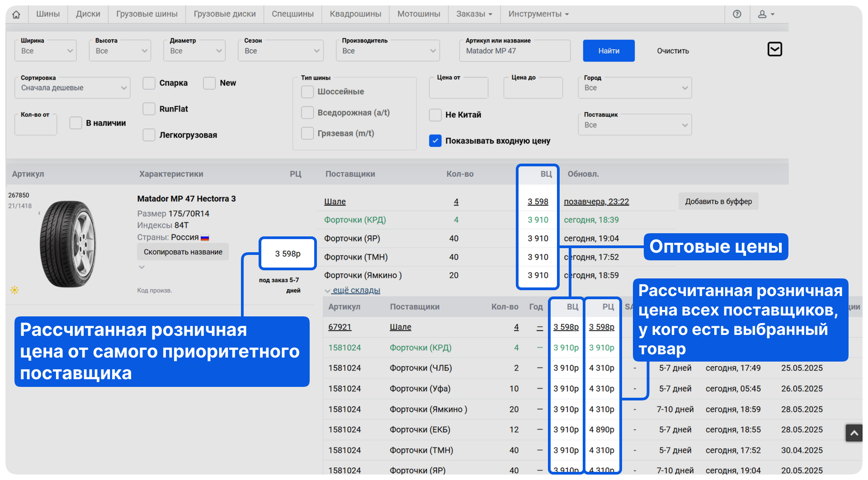
Task: Expand product details chevron under Скопировать название
Action: coord(142,267)
